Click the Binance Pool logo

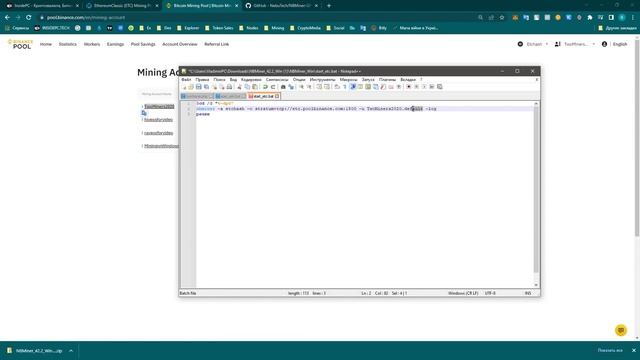coord(20,44)
